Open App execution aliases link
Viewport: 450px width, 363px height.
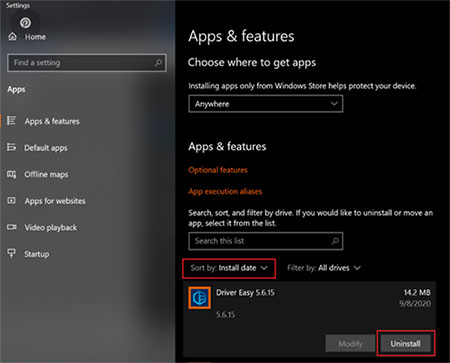click(x=225, y=191)
